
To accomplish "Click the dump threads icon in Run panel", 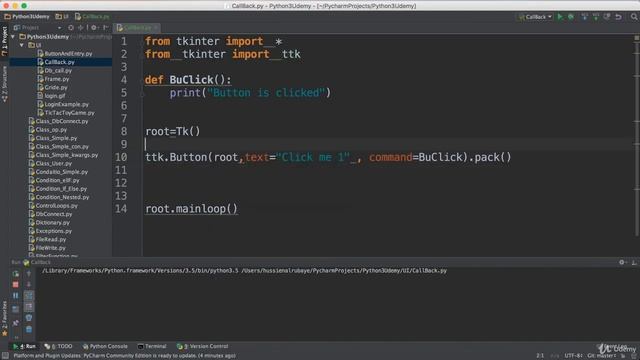I will tap(16, 309).
